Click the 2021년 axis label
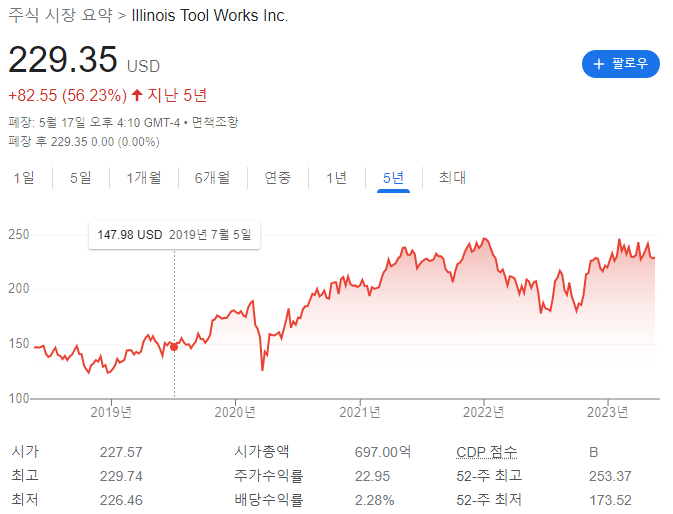The width and height of the screenshot is (673, 514). click(x=360, y=412)
